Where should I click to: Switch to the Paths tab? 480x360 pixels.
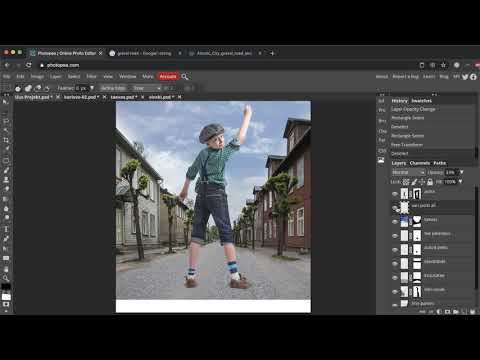[x=439, y=163]
